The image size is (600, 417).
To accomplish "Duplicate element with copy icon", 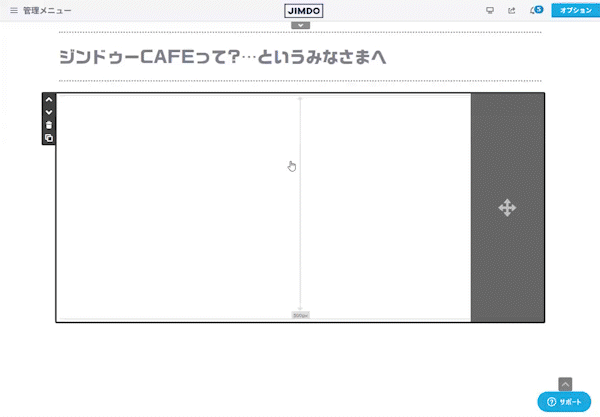I will (x=49, y=138).
